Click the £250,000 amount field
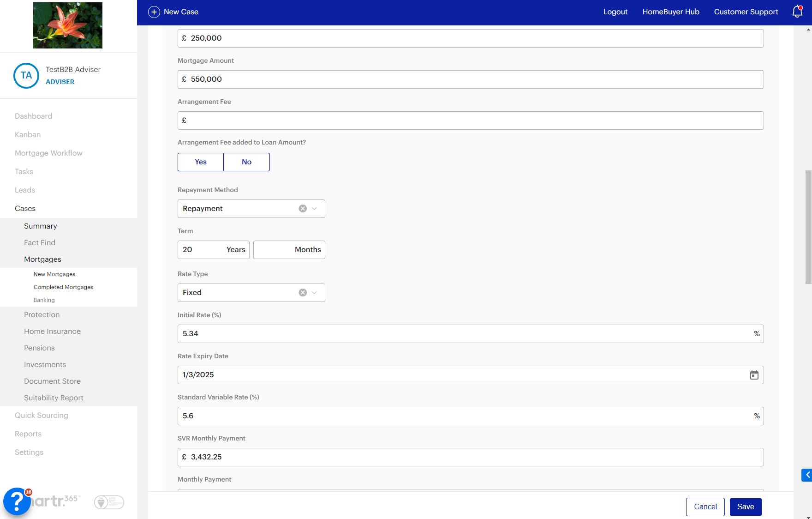 [x=471, y=38]
